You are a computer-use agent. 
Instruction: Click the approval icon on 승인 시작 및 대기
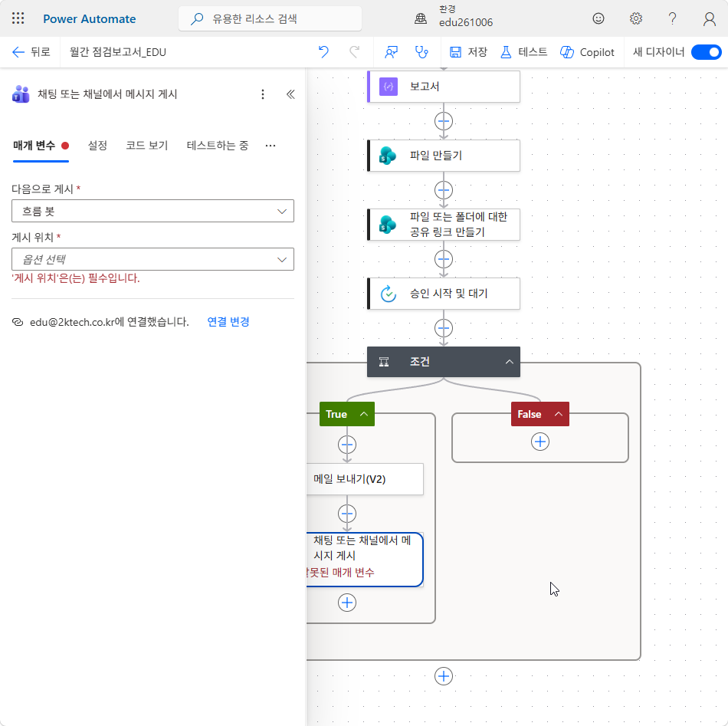pos(389,294)
